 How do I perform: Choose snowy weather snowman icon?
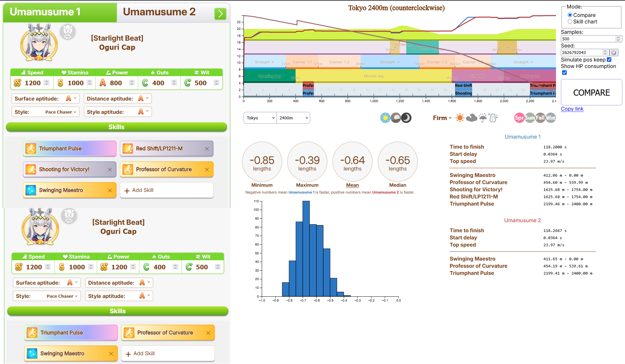coord(493,118)
